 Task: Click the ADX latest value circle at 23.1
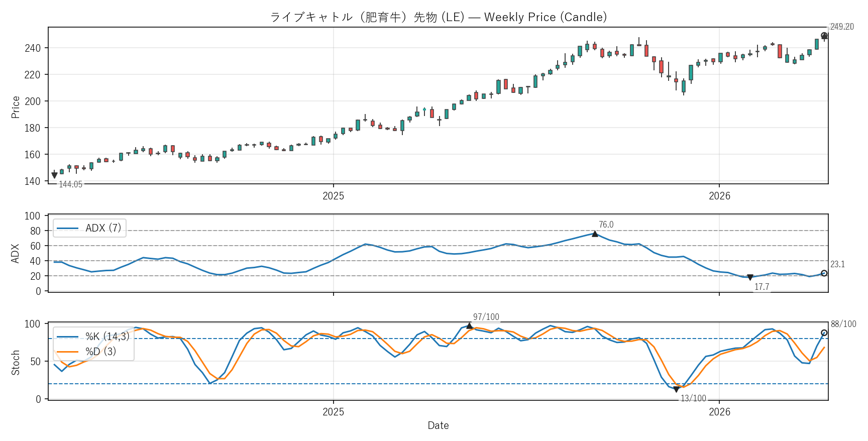(x=824, y=273)
